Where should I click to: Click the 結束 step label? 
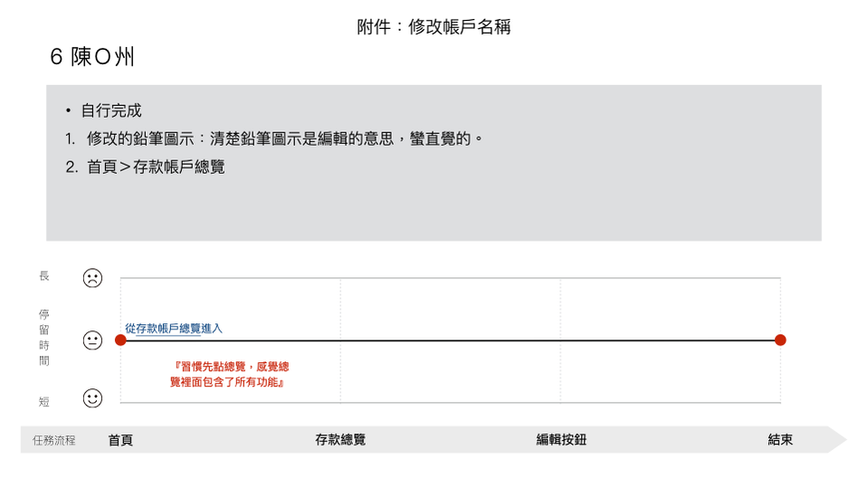point(780,440)
